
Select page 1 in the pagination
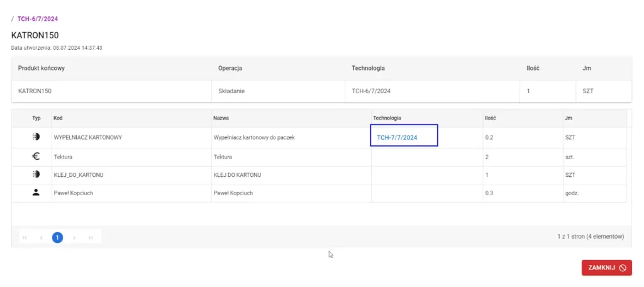pyautogui.click(x=57, y=237)
